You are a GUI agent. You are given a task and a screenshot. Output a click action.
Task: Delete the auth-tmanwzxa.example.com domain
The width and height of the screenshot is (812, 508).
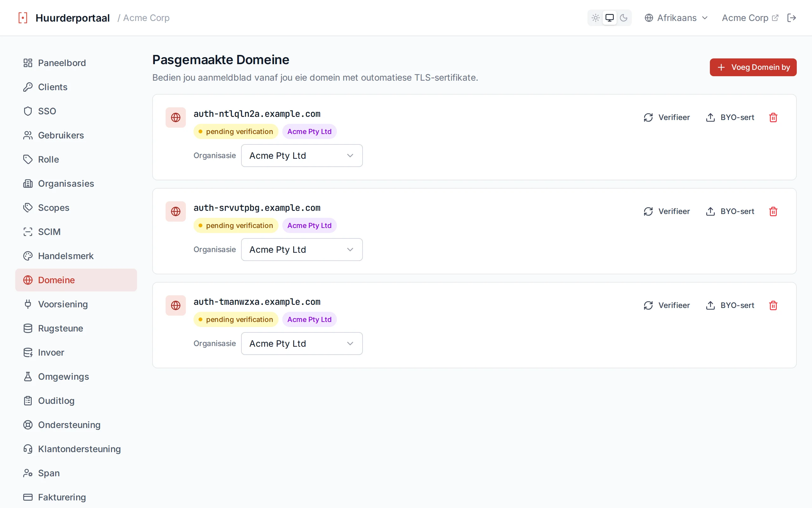pos(773,305)
